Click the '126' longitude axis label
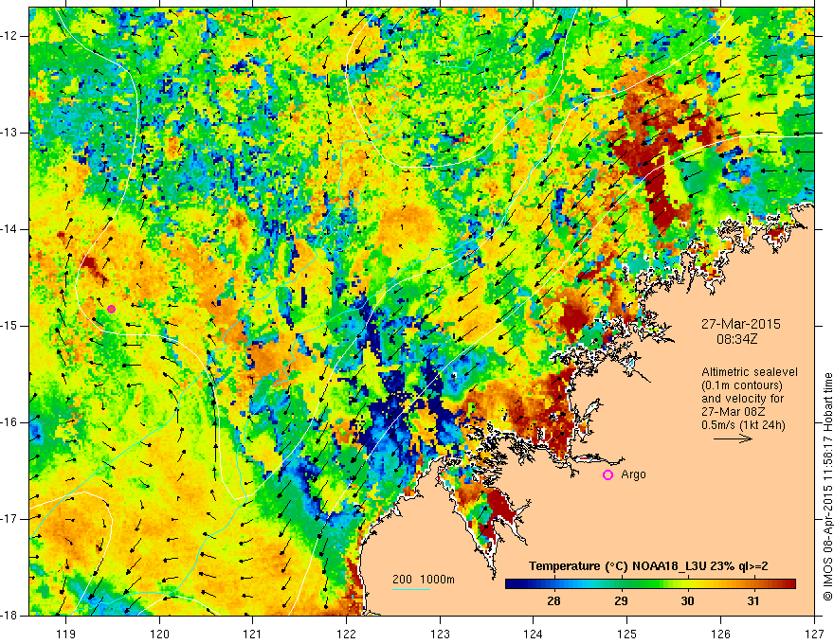 coord(720,635)
